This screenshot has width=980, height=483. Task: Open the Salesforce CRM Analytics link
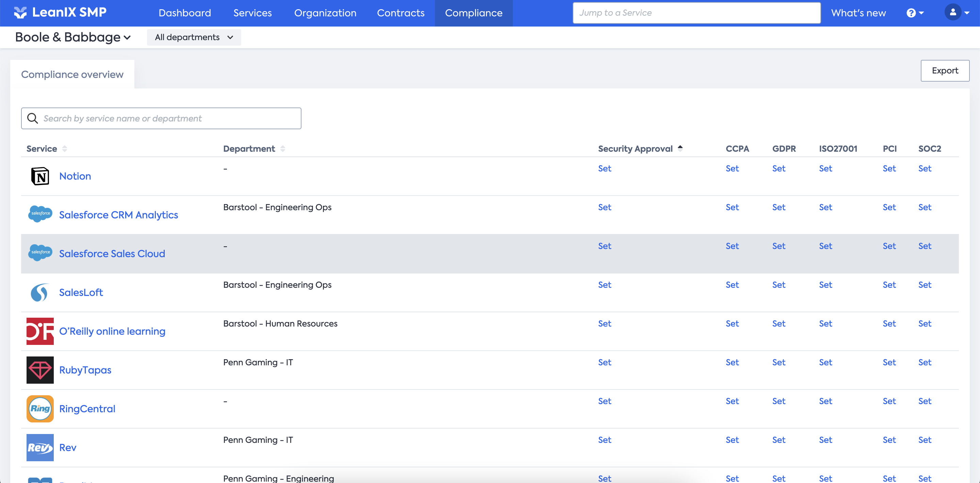pos(118,215)
